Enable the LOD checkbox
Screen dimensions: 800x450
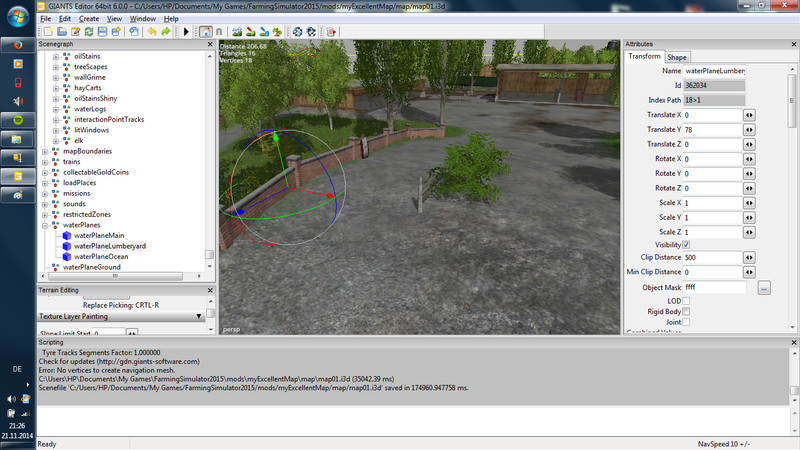(x=686, y=301)
